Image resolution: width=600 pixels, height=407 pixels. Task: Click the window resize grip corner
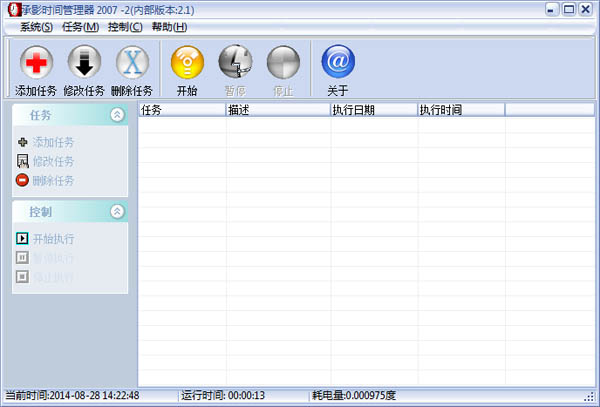pyautogui.click(x=590, y=396)
